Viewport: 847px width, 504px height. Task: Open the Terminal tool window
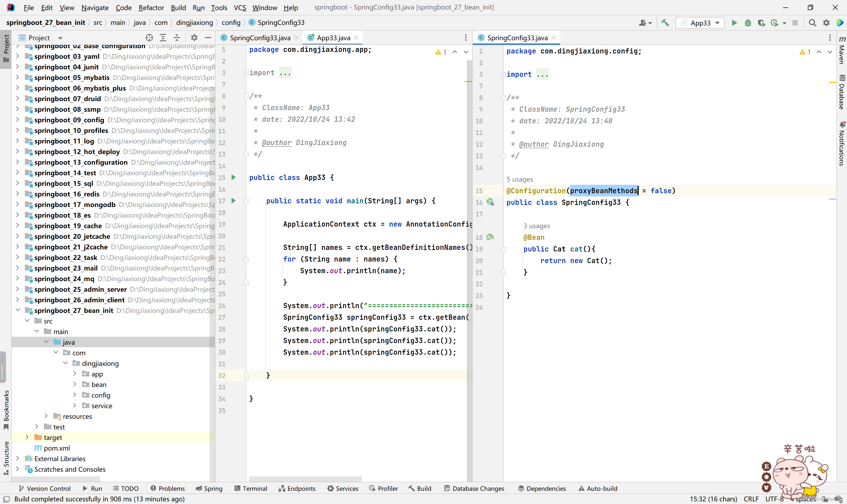[x=251, y=488]
